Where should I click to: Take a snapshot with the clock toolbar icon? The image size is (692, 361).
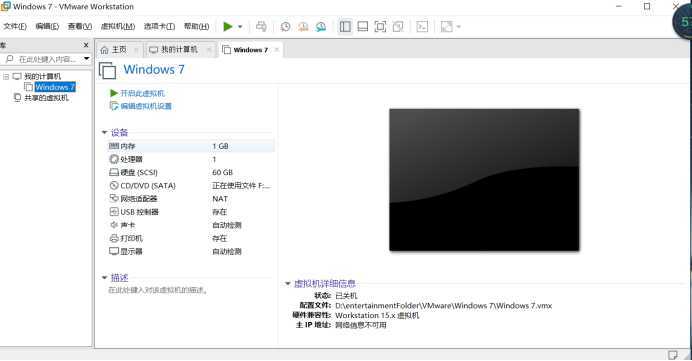[x=286, y=27]
